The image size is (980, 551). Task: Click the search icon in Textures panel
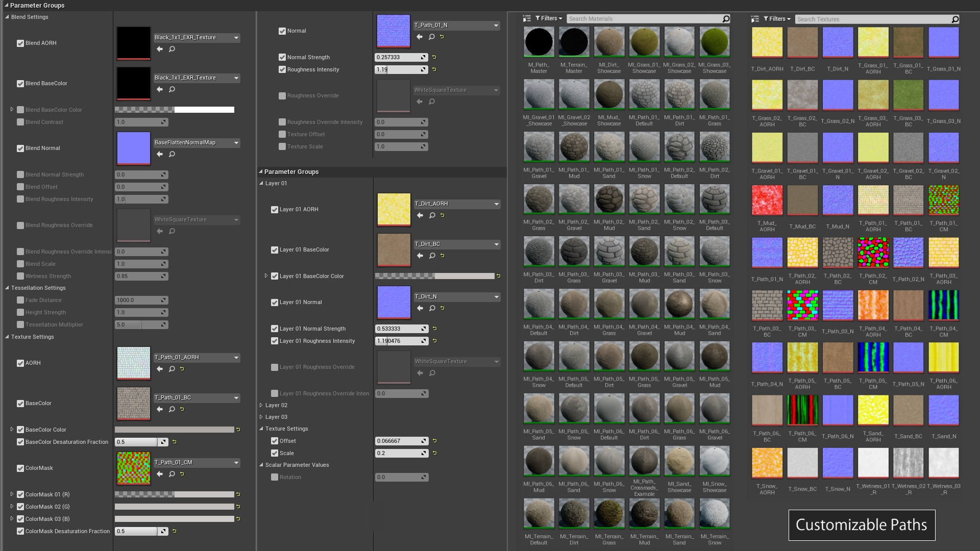[x=957, y=18]
